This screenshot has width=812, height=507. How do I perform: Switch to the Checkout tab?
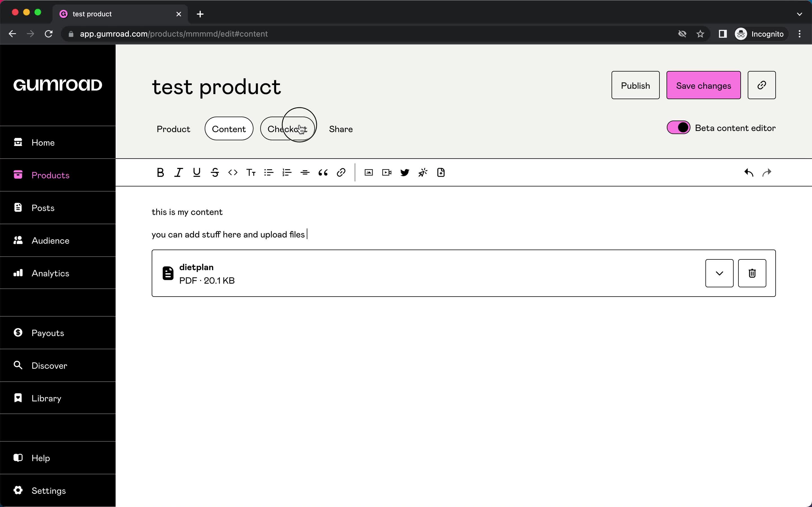click(x=288, y=128)
